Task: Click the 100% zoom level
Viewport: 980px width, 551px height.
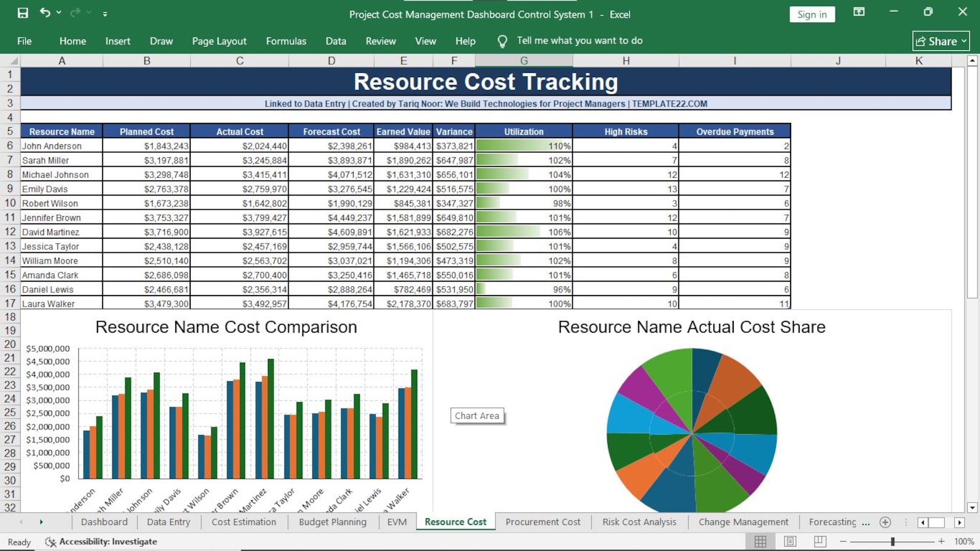Action: 964,541
